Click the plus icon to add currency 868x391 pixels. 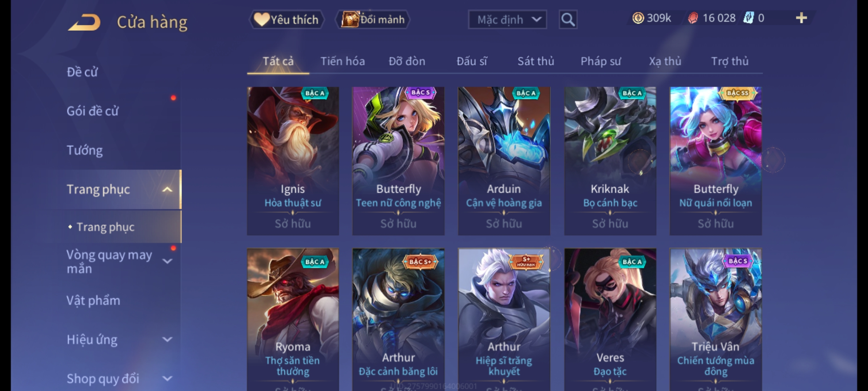click(x=801, y=18)
